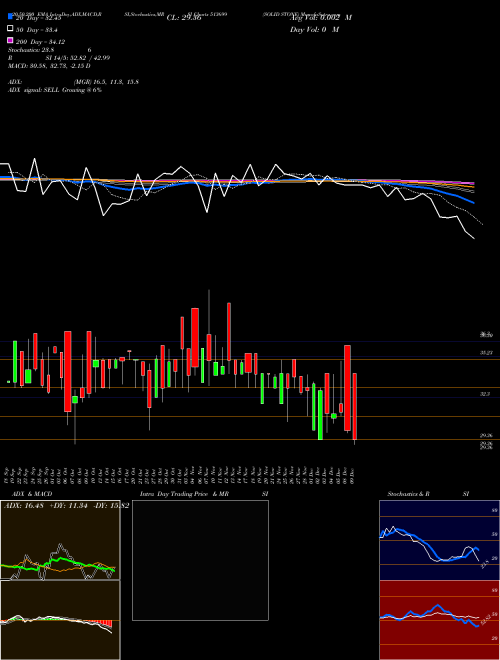Open the ADX indicator mini chart

pyautogui.click(x=60, y=540)
